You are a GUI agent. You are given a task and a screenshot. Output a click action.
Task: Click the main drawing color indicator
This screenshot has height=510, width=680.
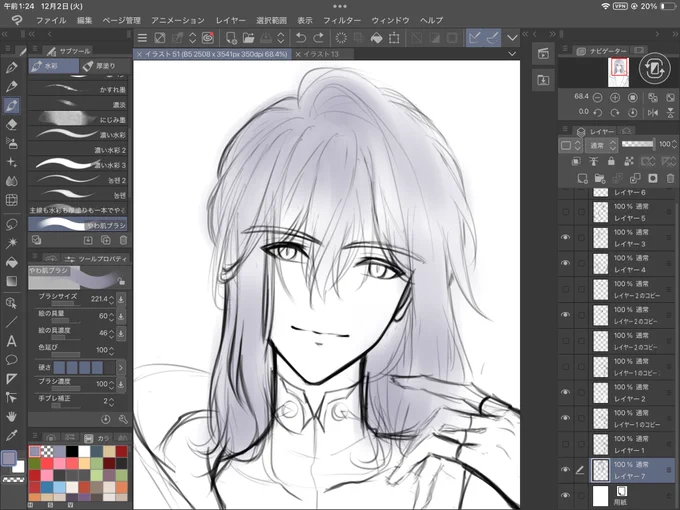click(9, 458)
